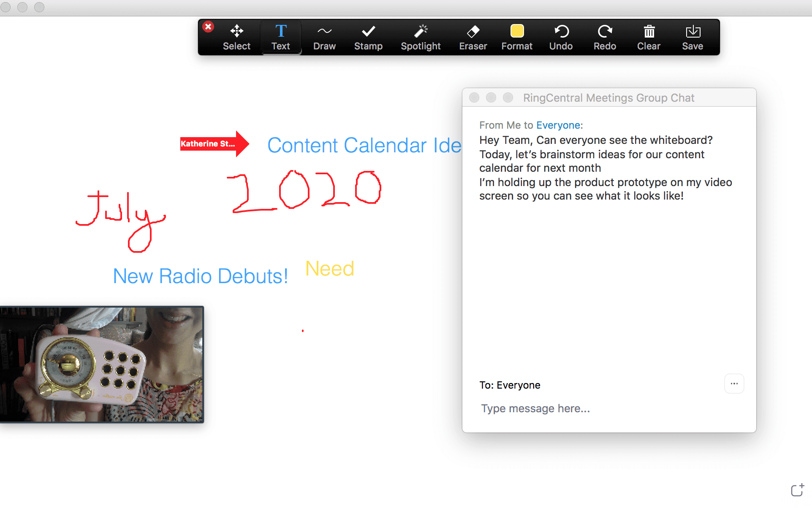Open the To: Everyone recipient selector
This screenshot has height=511, width=812.
click(510, 385)
